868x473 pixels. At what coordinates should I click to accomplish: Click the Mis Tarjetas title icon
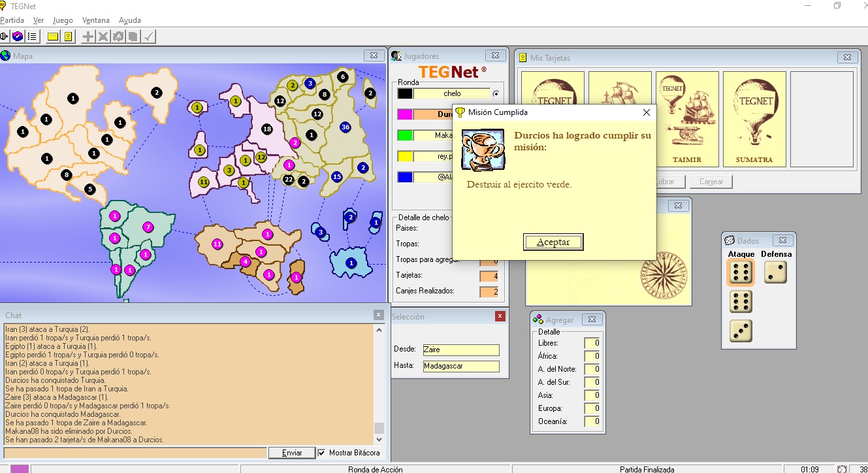(x=522, y=57)
